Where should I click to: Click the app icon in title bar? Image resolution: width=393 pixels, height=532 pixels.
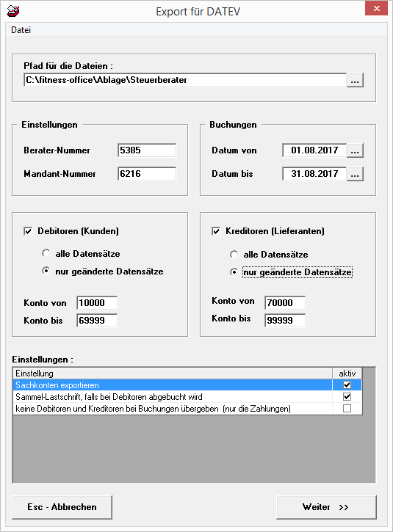[13, 11]
